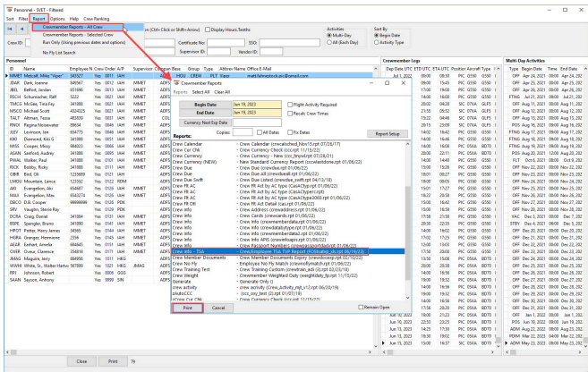Click Print in Crewmember Reports dialog

coord(188,308)
